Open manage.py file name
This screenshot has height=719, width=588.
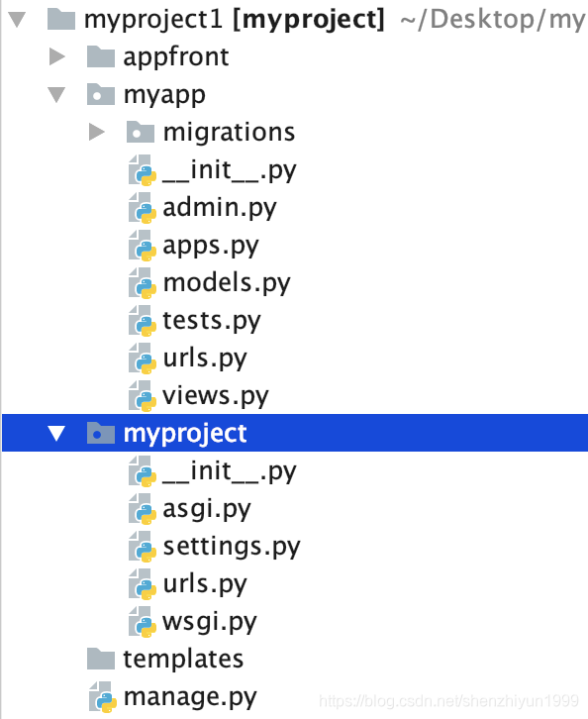(190, 697)
